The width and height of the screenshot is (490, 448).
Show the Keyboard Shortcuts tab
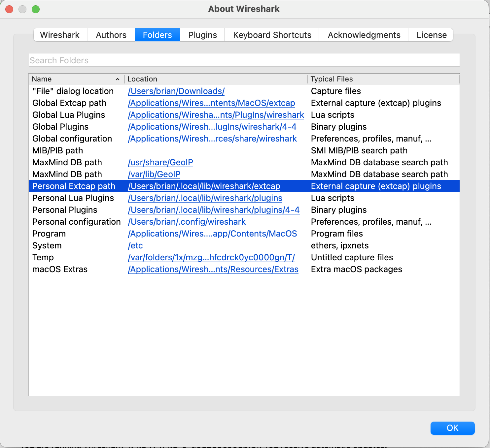click(x=272, y=35)
